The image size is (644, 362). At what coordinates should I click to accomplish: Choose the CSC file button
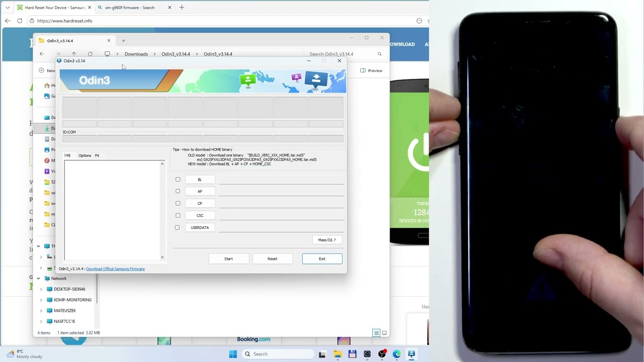point(200,215)
